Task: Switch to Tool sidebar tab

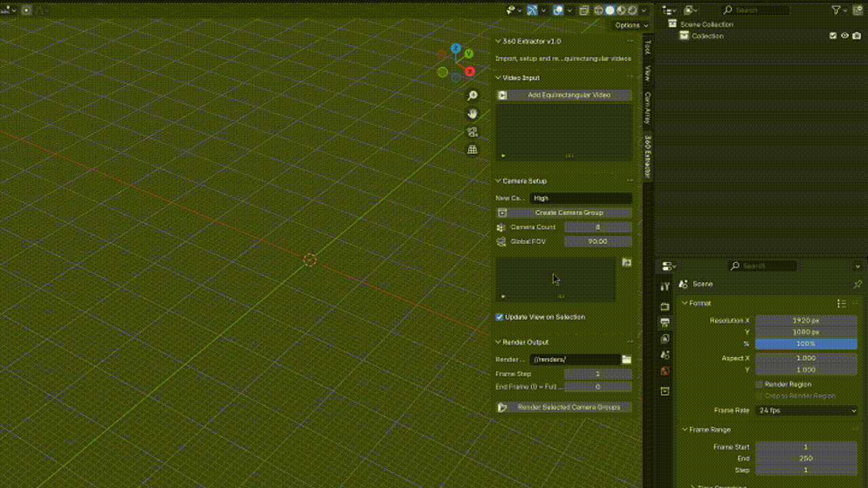Action: click(648, 47)
